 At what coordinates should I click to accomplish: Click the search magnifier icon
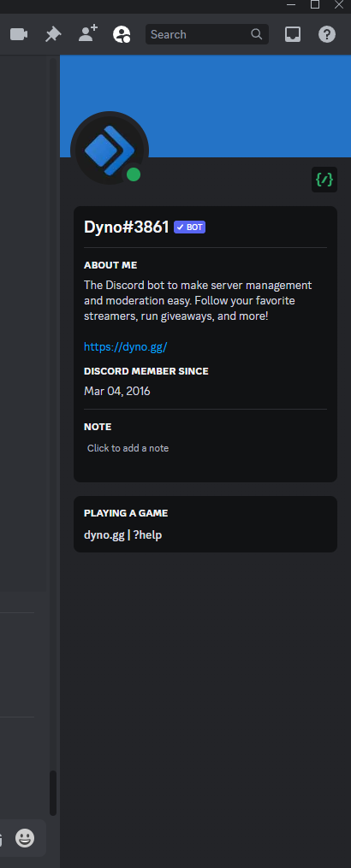[256, 34]
